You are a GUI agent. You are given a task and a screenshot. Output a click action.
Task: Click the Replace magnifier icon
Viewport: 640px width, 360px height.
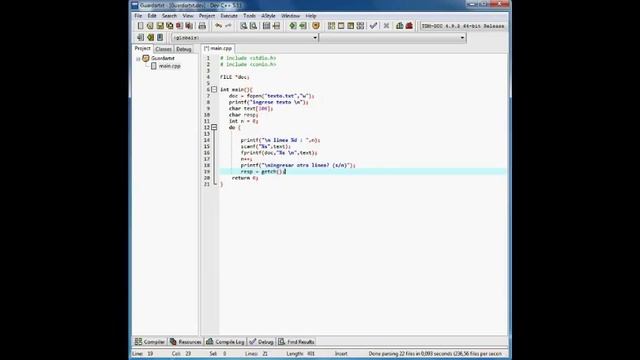[x=253, y=26]
